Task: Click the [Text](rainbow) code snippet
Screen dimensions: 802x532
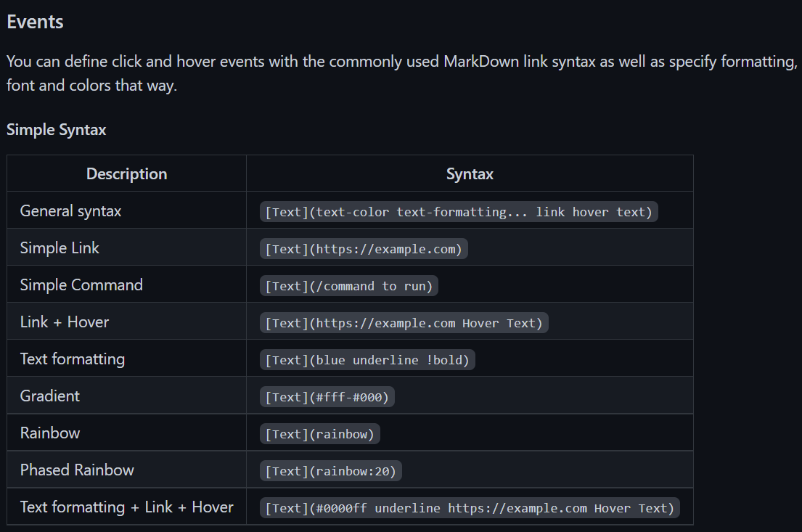Action: [319, 434]
